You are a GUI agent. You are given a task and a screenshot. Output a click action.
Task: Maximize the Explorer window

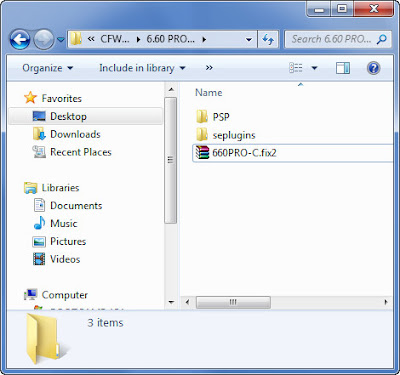[x=341, y=9]
